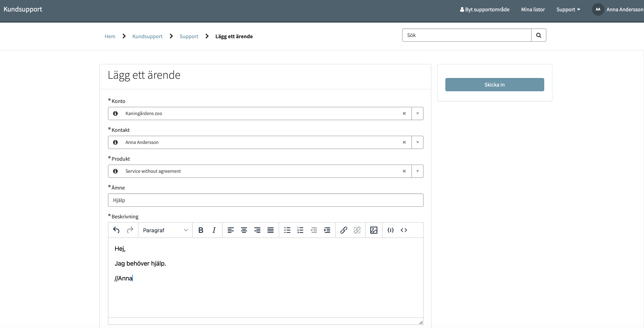Screen dimensions: 644x328
Task: Click the '//Anna' signature line
Action: 124,278
